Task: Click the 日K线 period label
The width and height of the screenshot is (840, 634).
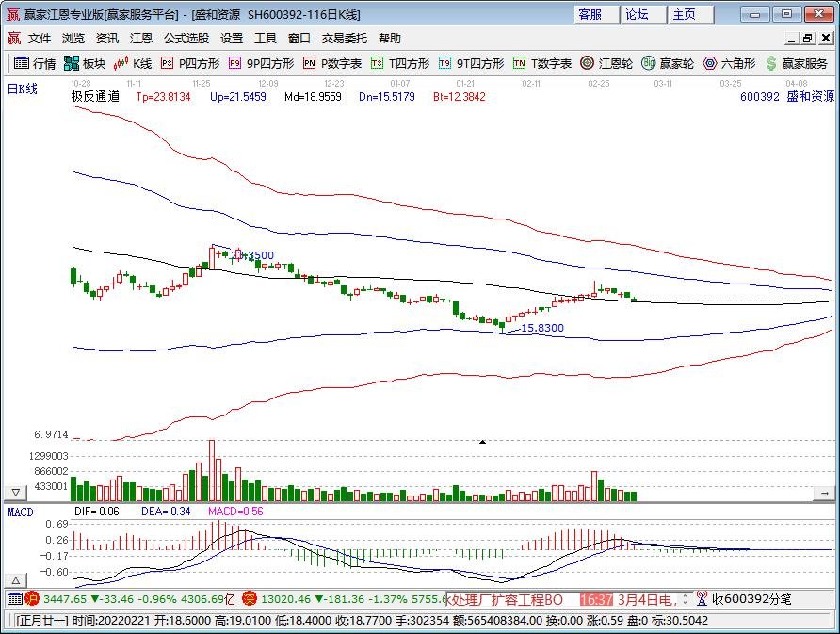Action: [x=23, y=89]
